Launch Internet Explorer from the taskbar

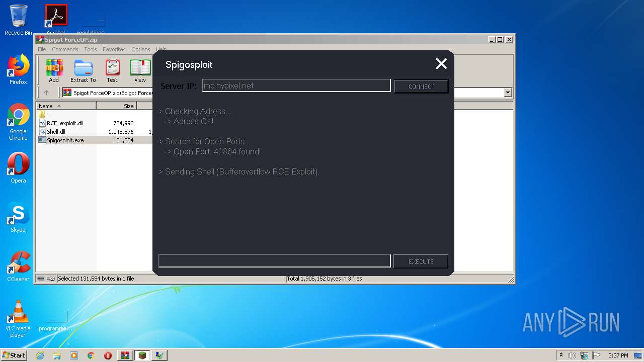(x=40, y=355)
